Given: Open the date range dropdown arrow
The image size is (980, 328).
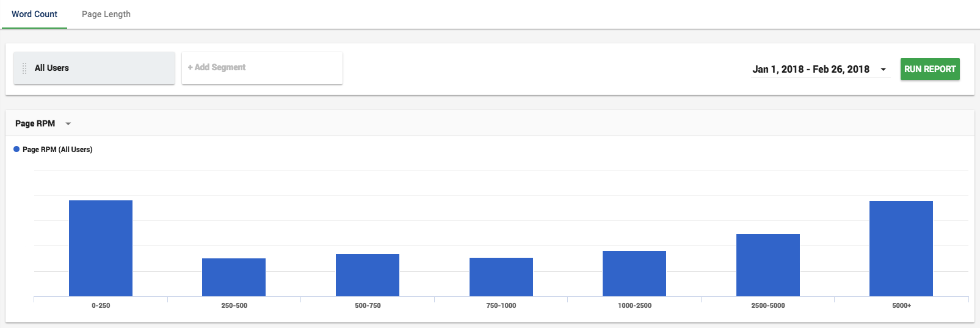Looking at the screenshot, I should coord(883,70).
